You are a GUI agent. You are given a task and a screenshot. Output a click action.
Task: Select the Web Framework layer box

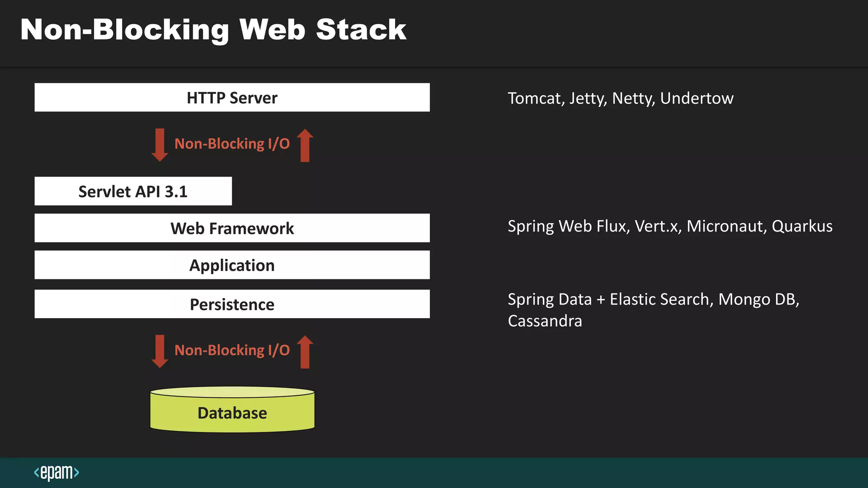click(x=232, y=228)
